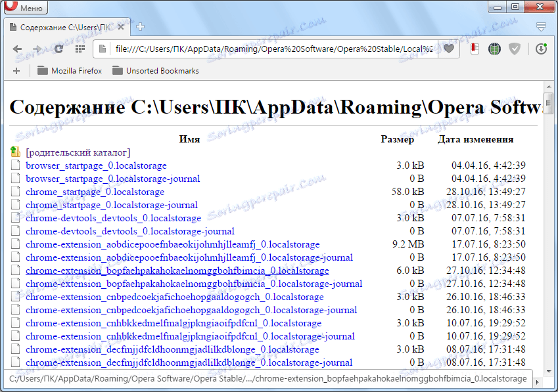Open browser_startpage_0.localstorage-journal link
The height and width of the screenshot is (392, 558).
point(113,179)
